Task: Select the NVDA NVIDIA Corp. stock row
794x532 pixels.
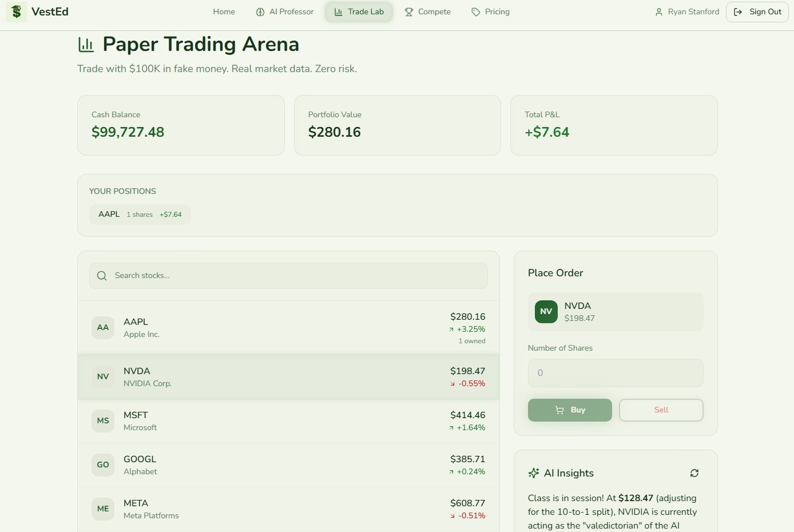Action: click(x=288, y=377)
